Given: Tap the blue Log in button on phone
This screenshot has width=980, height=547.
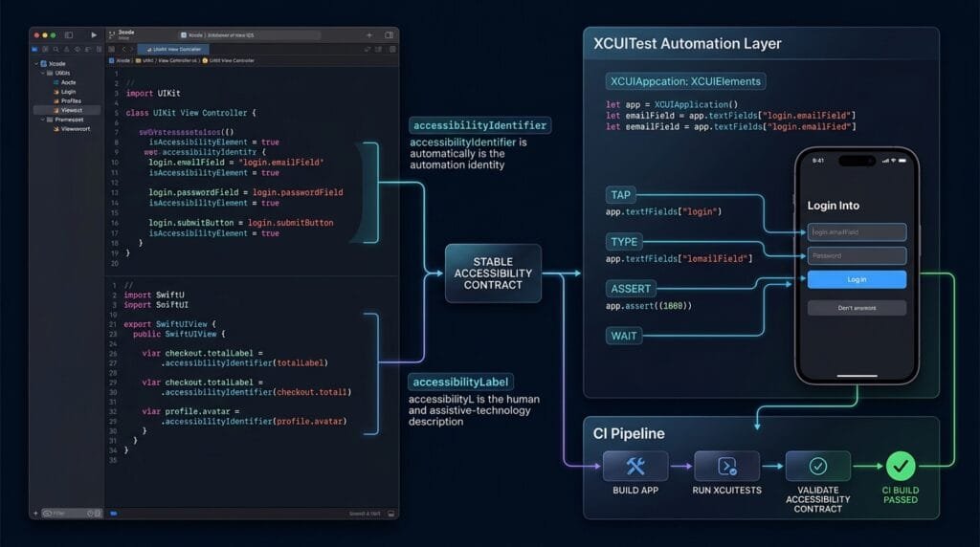Looking at the screenshot, I should (x=857, y=279).
